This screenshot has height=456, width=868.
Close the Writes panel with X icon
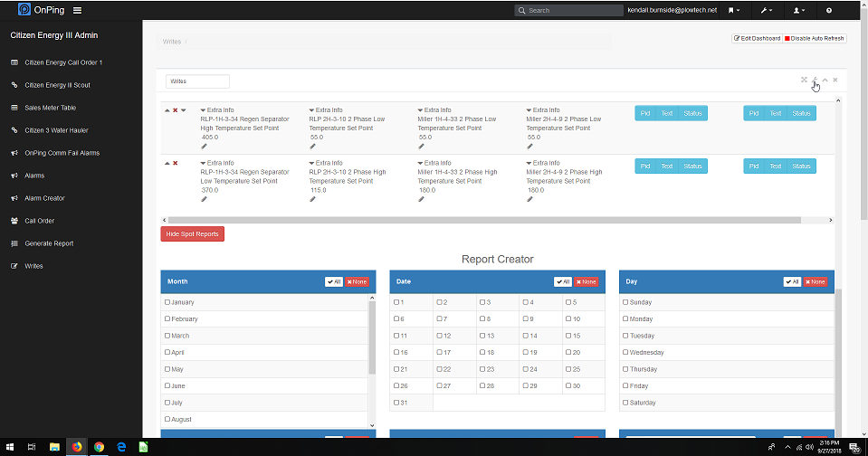click(835, 80)
